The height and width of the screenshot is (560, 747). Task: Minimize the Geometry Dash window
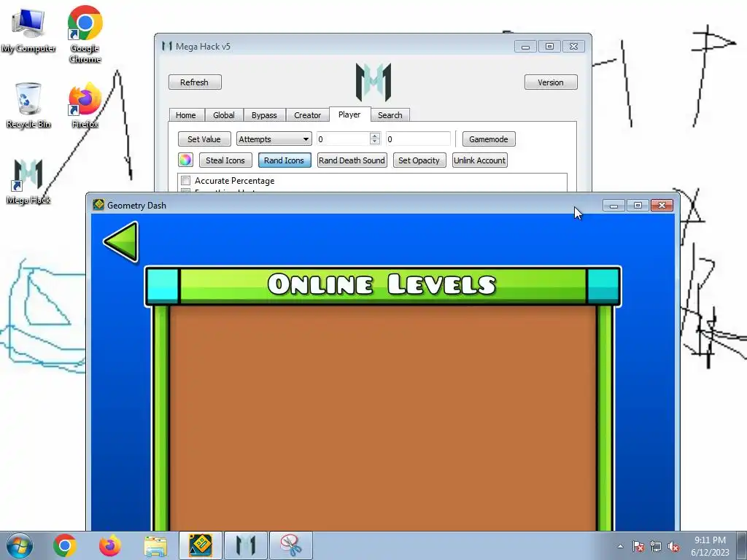point(614,205)
